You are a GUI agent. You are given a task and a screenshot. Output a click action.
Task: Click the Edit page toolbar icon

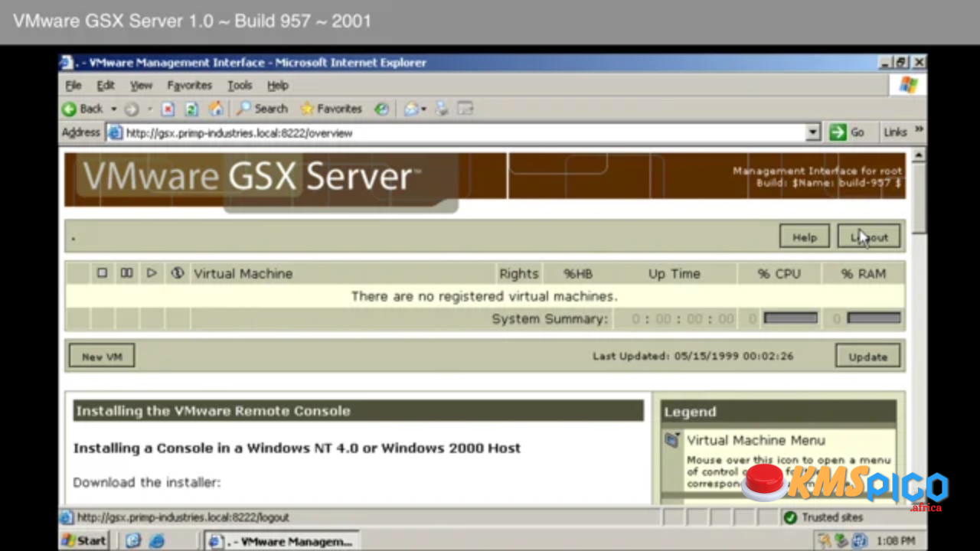click(465, 109)
